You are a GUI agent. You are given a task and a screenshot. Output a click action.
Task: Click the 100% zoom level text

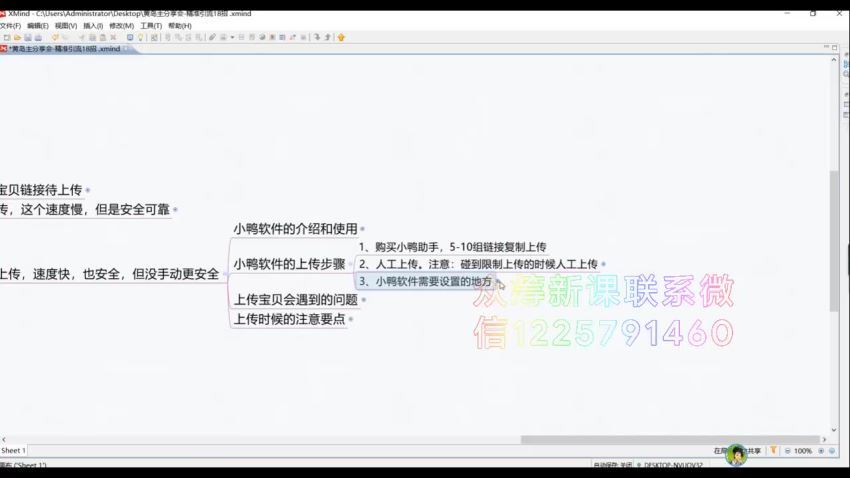point(803,451)
